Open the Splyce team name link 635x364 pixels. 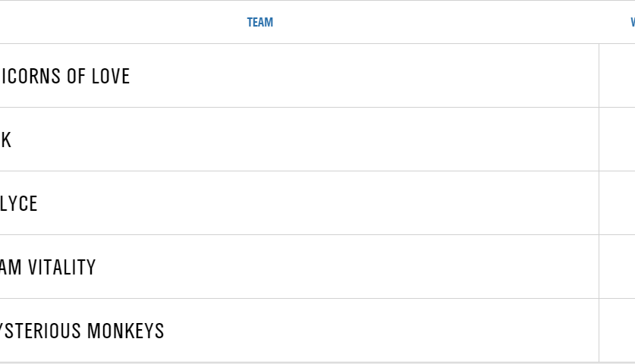point(19,203)
